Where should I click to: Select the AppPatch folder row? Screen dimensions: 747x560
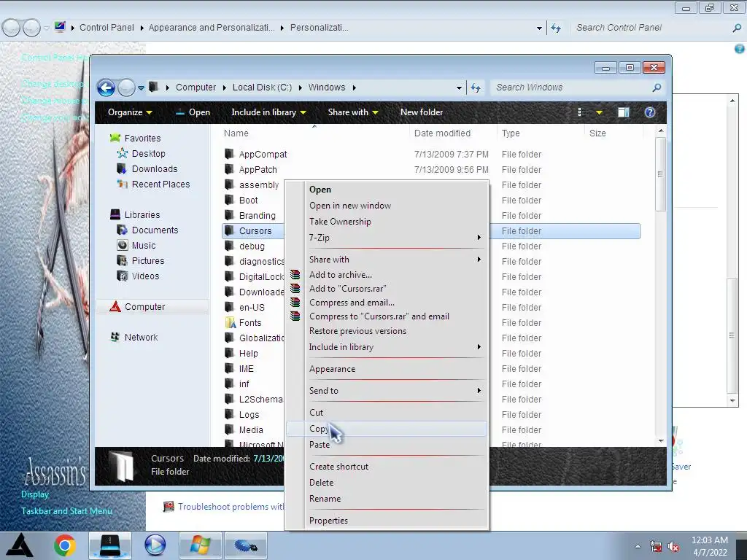coord(430,169)
